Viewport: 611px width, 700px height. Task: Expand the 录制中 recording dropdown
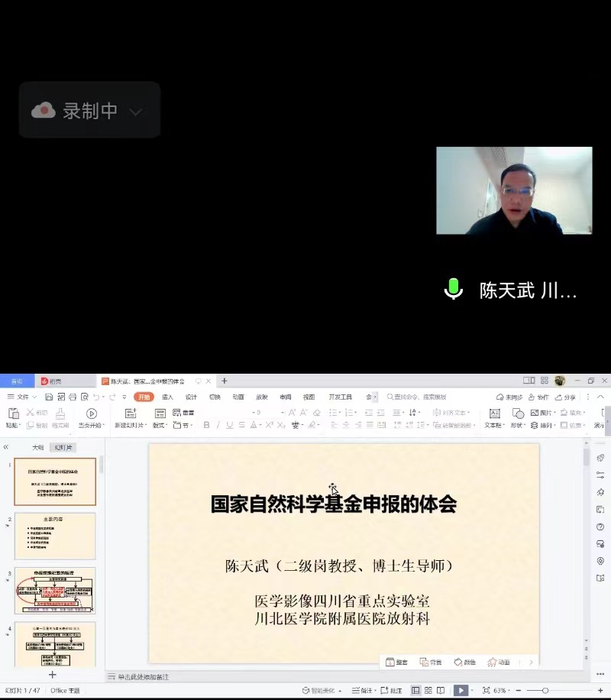point(135,112)
